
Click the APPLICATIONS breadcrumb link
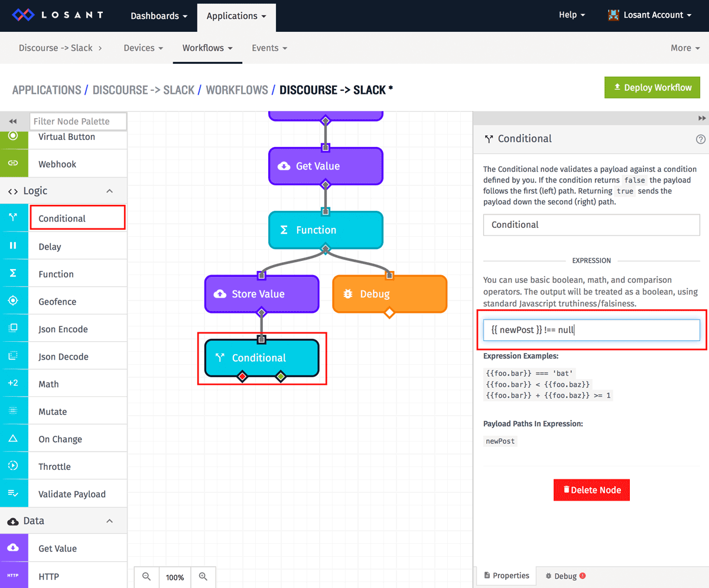[47, 90]
